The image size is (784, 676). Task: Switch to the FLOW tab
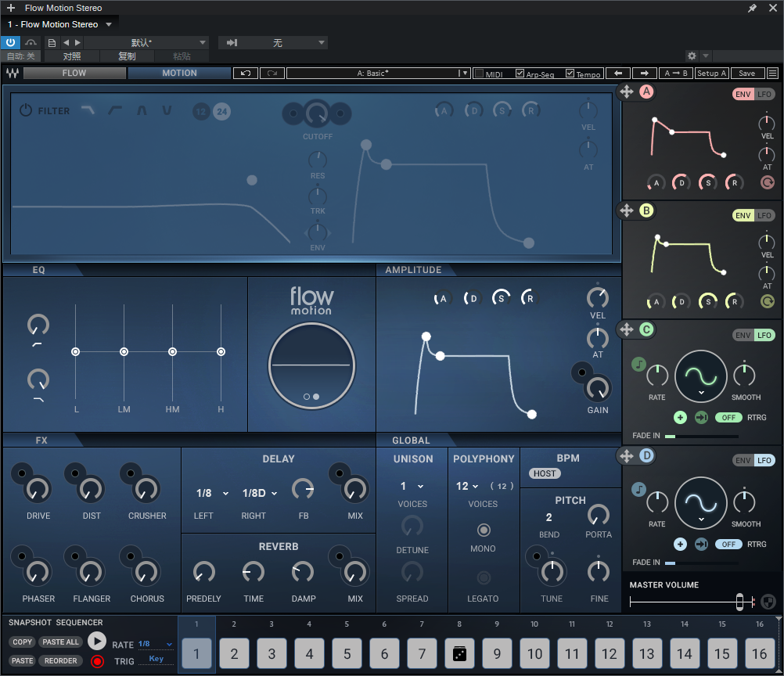pyautogui.click(x=74, y=73)
